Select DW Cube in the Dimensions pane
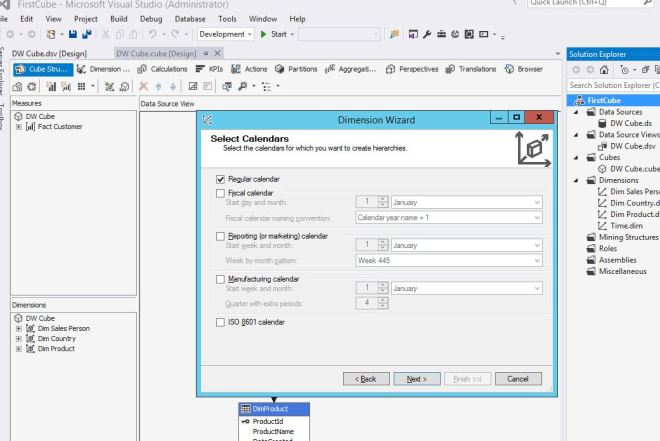The width and height of the screenshot is (660, 441). tap(39, 318)
